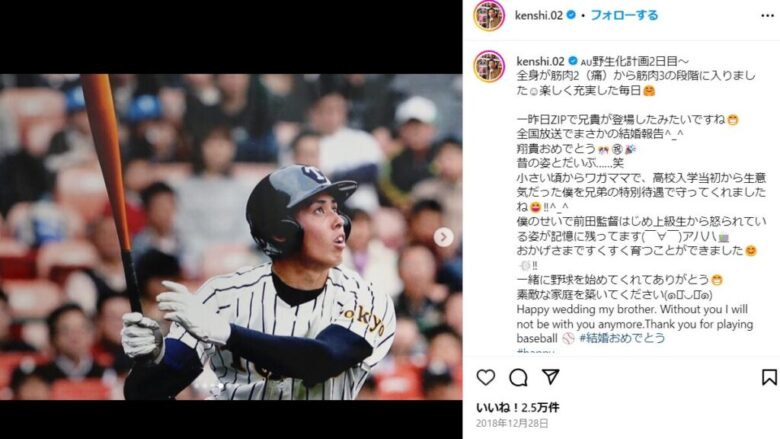Share the post with the paper plane icon

point(551,377)
